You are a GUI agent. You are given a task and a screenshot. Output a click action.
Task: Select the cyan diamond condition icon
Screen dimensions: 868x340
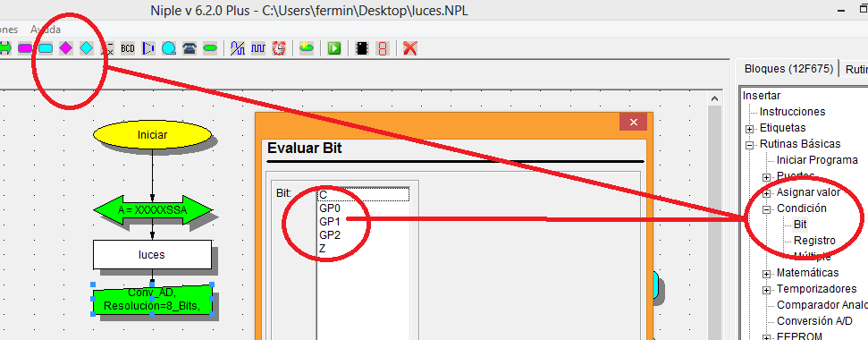[x=87, y=48]
